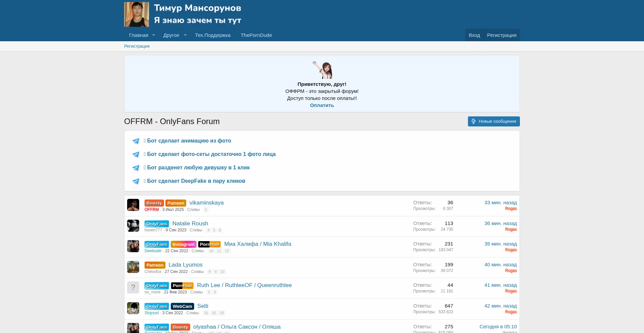Click the avatar beside the Lada Lyumos thread

(133, 267)
